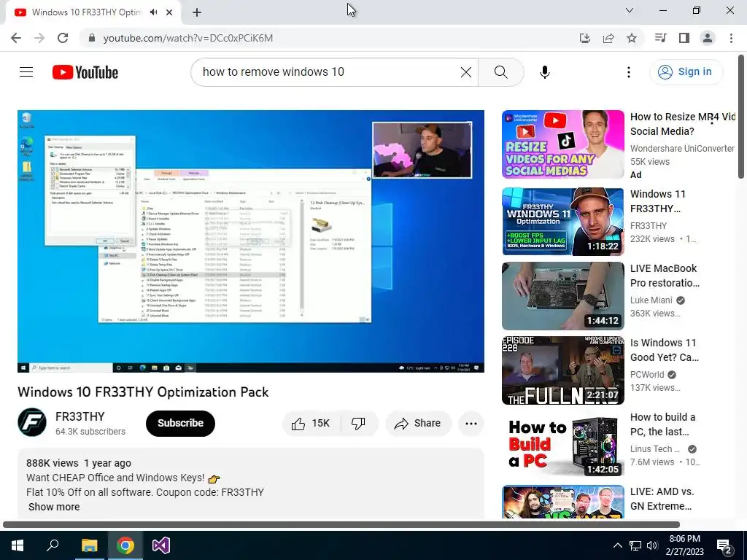Open LIVE MacBook Pro restoration thumbnail
The image size is (747, 560).
[562, 296]
